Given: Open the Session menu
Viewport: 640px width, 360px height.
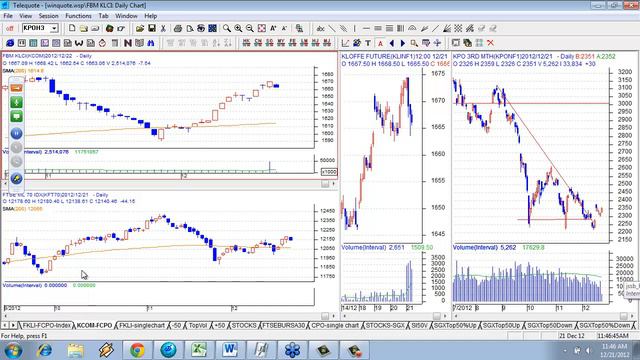Looking at the screenshot, I should click(48, 16).
